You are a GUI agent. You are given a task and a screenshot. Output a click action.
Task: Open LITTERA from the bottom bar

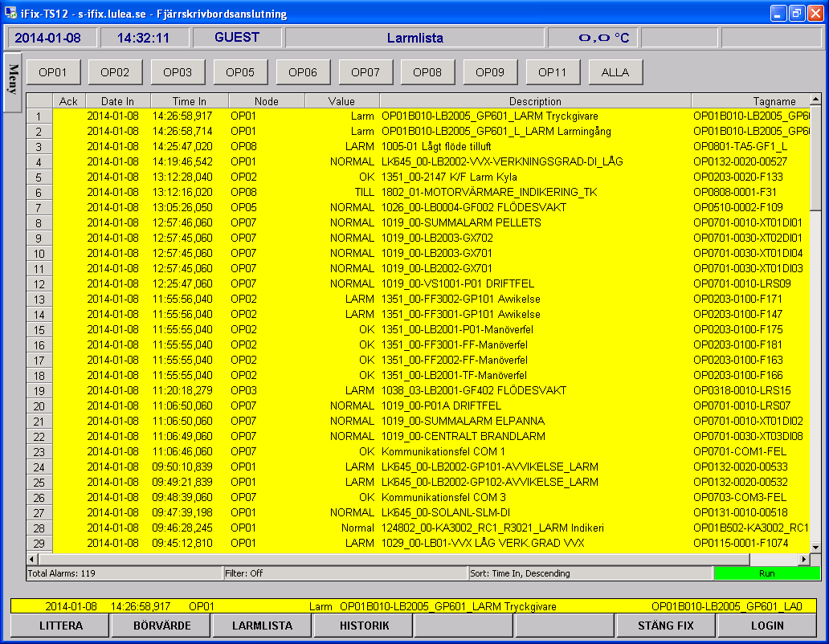pos(61,626)
